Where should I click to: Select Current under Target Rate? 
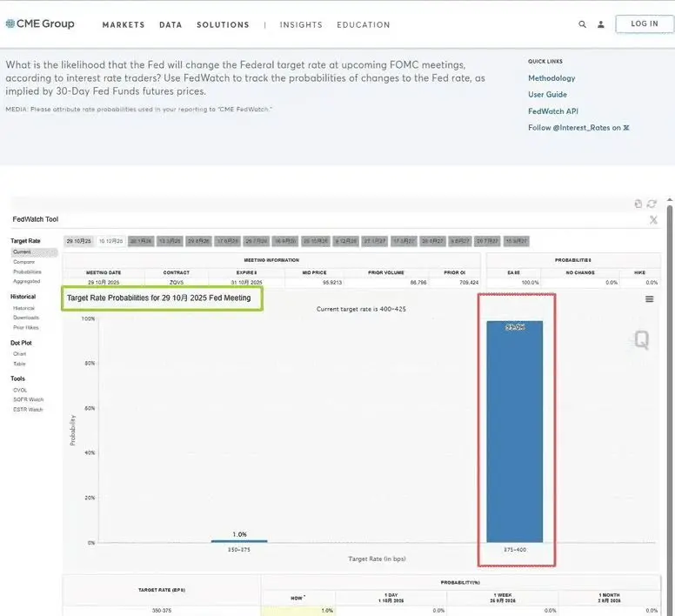click(34, 252)
